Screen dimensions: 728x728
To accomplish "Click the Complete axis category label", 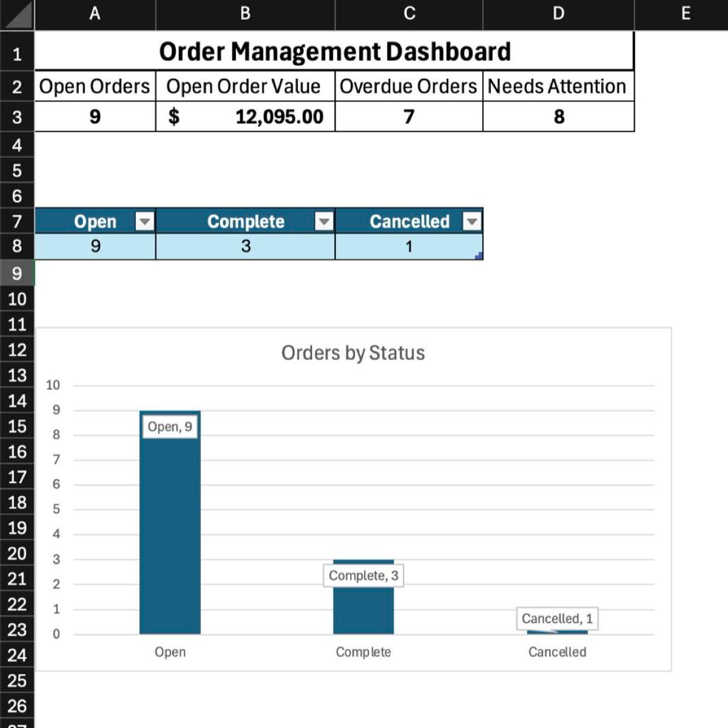I will coord(363,652).
